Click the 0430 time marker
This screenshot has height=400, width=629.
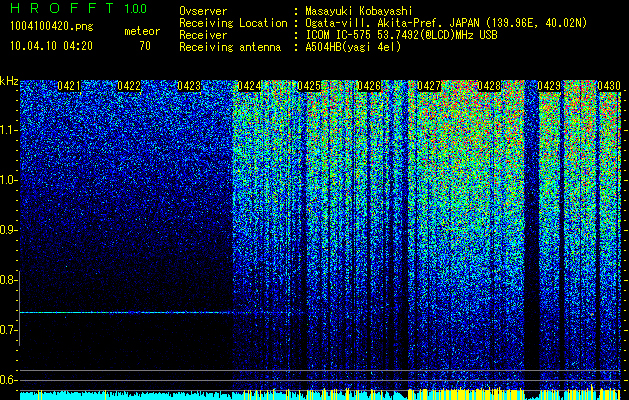tap(609, 86)
